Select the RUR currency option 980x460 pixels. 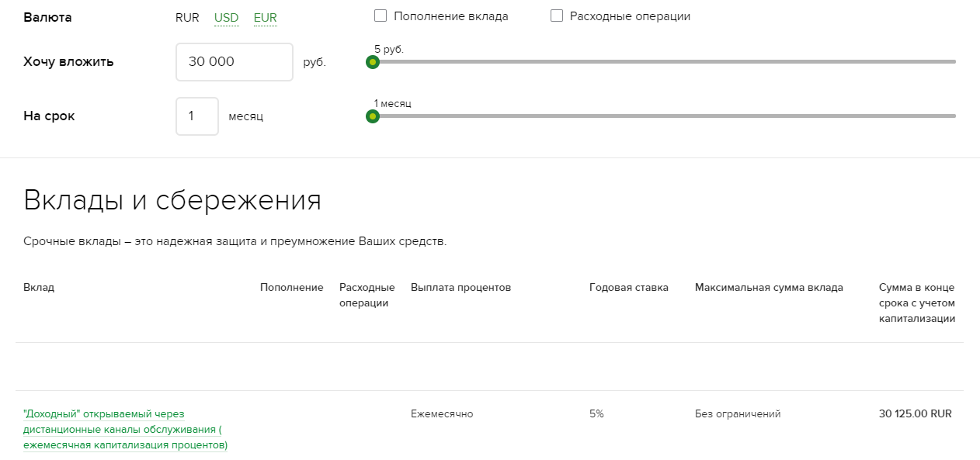[x=187, y=18]
